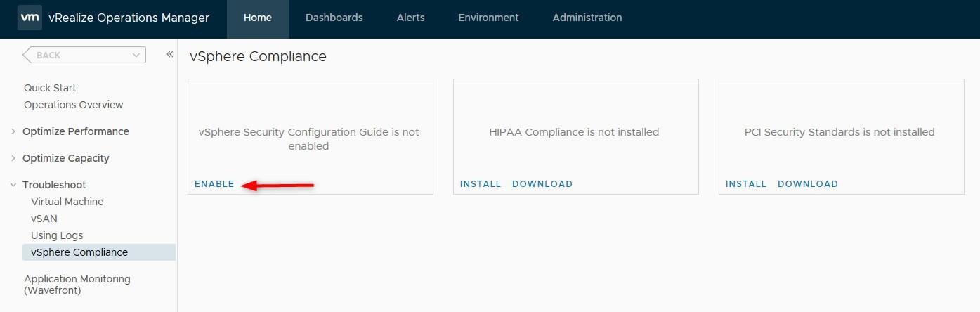Viewport: 980px width, 312px height.
Task: Open Quick Start in the sidebar
Action: [50, 88]
